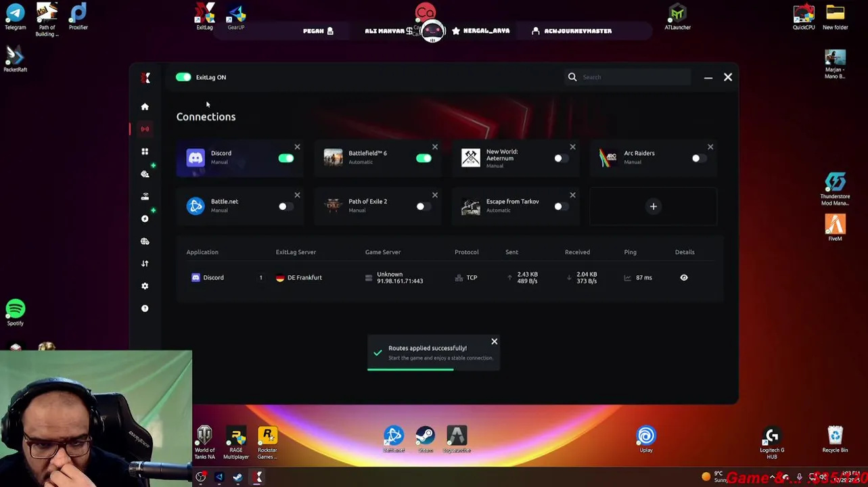868x487 pixels.
Task: Open the router icon in sidebar
Action: point(145,196)
